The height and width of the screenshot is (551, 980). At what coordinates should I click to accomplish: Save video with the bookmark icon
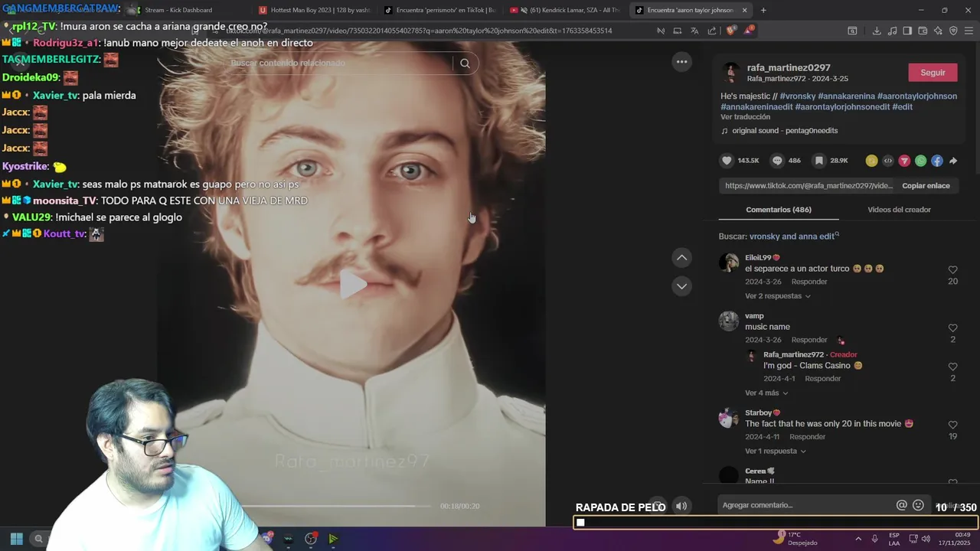click(x=819, y=161)
